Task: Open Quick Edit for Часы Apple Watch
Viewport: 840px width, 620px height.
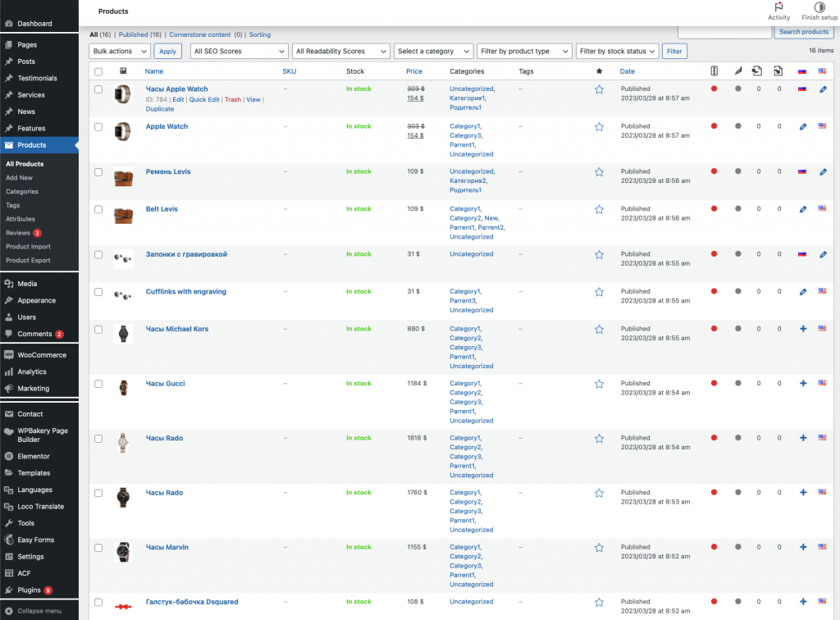Action: tap(204, 99)
